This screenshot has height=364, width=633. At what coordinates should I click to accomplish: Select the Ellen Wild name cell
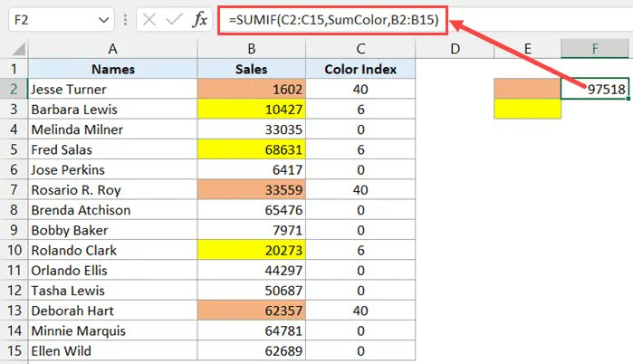[112, 350]
